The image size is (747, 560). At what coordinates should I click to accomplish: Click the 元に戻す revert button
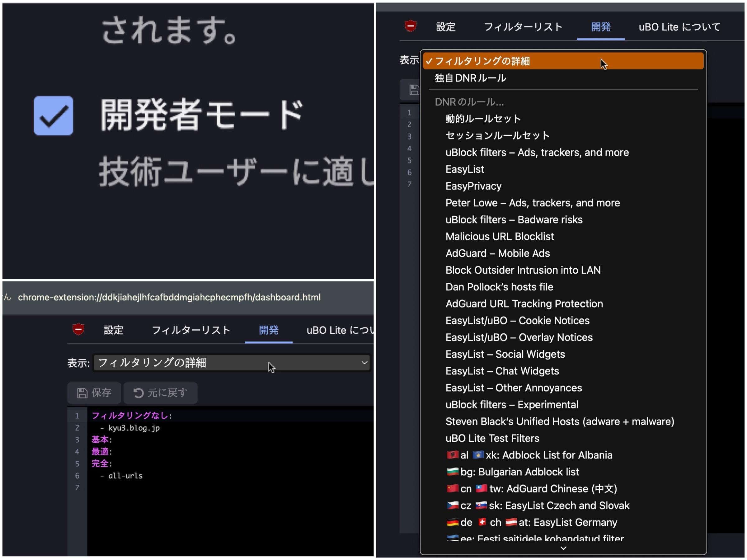coord(160,393)
